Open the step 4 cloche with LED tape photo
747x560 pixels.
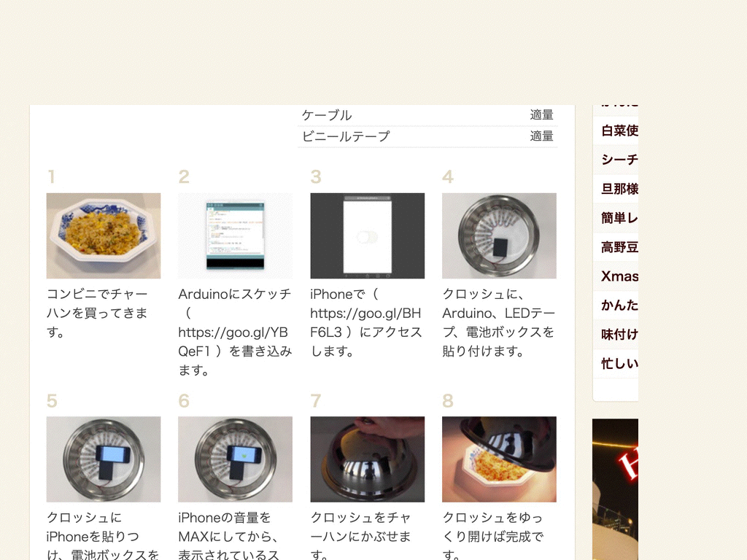499,236
